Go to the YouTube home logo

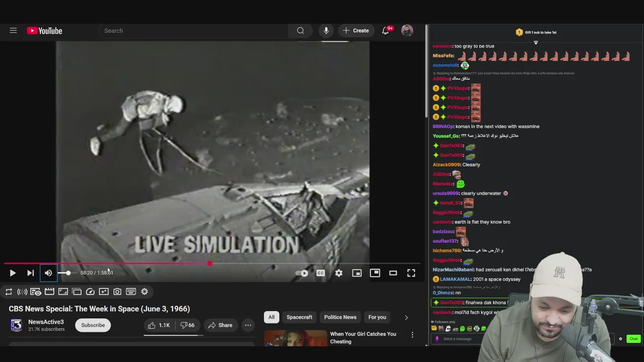pyautogui.click(x=45, y=31)
